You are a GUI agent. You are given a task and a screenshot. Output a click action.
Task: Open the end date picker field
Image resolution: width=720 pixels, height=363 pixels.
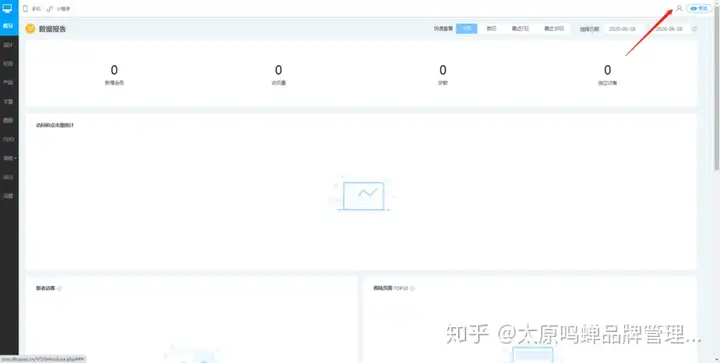point(669,29)
